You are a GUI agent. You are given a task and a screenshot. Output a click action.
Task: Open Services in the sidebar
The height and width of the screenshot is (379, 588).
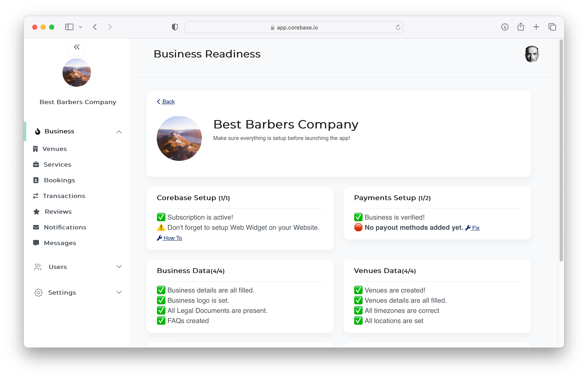pos(58,164)
